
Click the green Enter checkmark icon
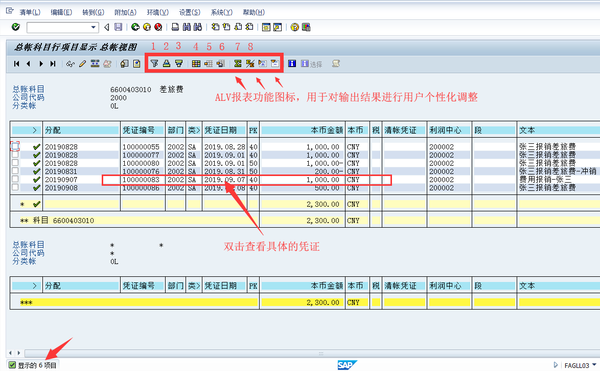tap(16, 27)
